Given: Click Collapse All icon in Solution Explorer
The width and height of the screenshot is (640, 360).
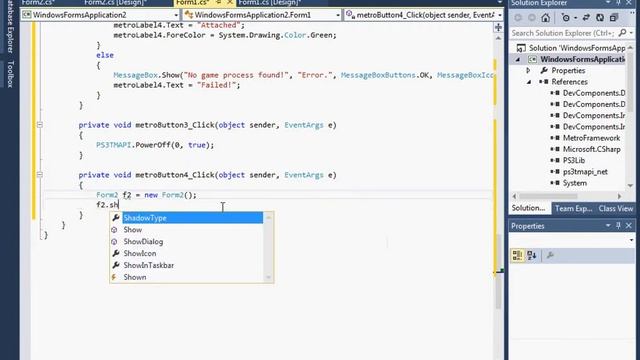Looking at the screenshot, I should 614,18.
